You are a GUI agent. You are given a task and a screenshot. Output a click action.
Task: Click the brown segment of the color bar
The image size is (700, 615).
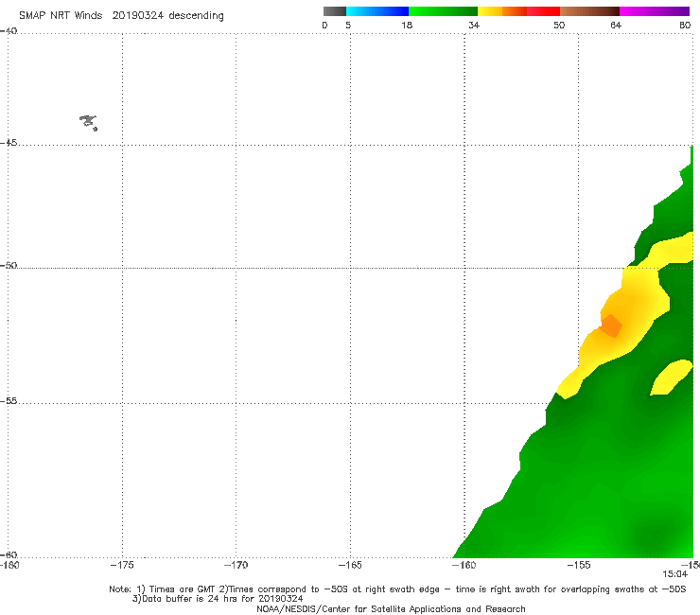point(589,11)
